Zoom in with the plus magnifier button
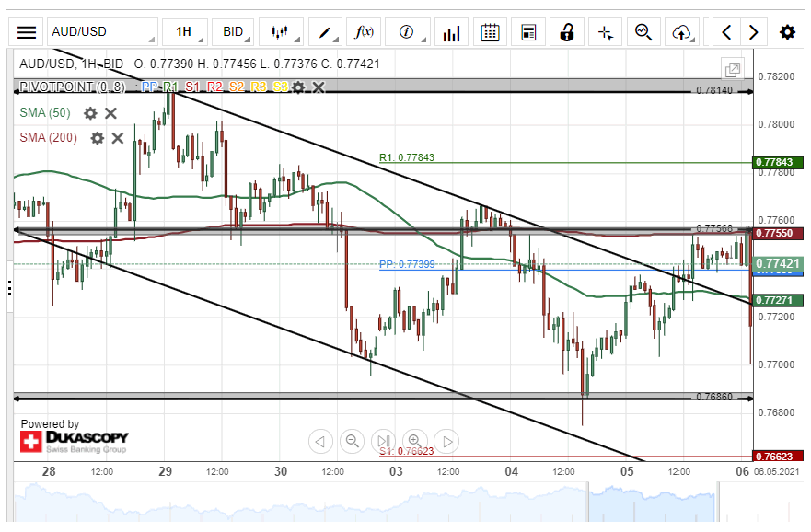 [x=415, y=442]
